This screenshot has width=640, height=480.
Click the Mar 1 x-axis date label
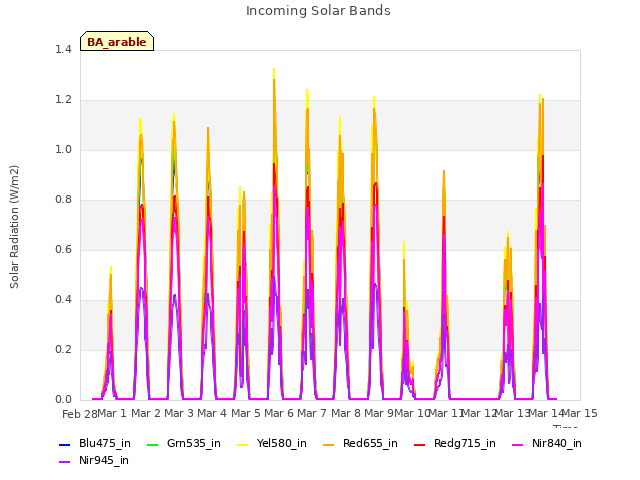click(x=112, y=414)
